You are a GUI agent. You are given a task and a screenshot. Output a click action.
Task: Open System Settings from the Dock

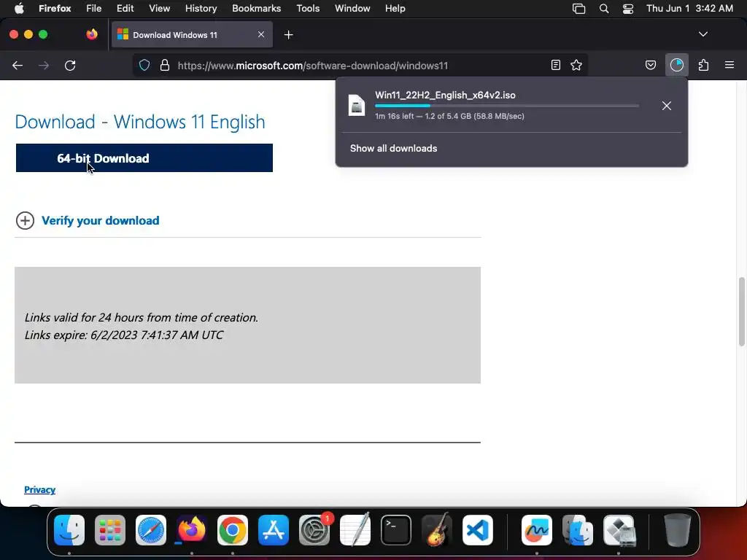(x=314, y=530)
